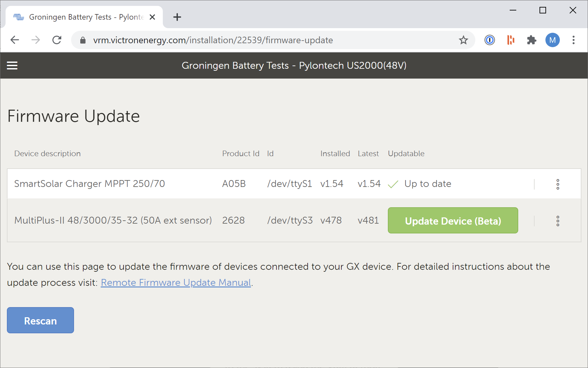Open options menu for MultiPlus-II row

[558, 221]
